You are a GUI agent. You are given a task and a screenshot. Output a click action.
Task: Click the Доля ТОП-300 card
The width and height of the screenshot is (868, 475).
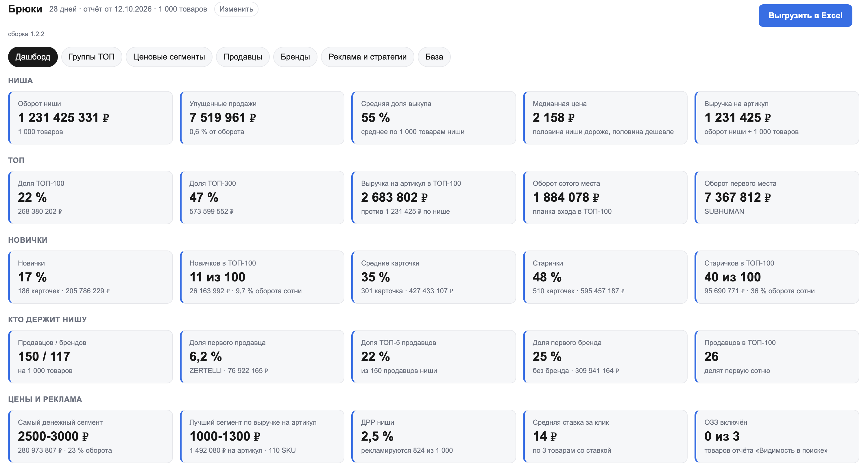[262, 198]
